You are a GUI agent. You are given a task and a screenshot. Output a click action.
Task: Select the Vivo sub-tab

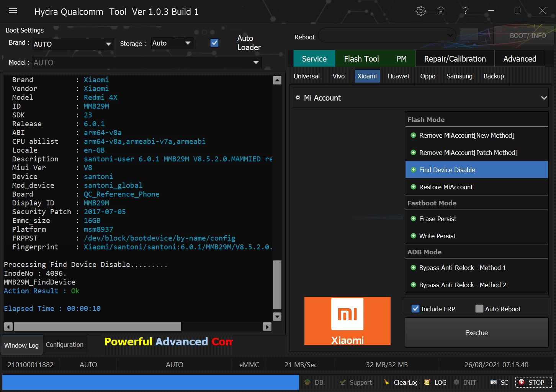(339, 76)
